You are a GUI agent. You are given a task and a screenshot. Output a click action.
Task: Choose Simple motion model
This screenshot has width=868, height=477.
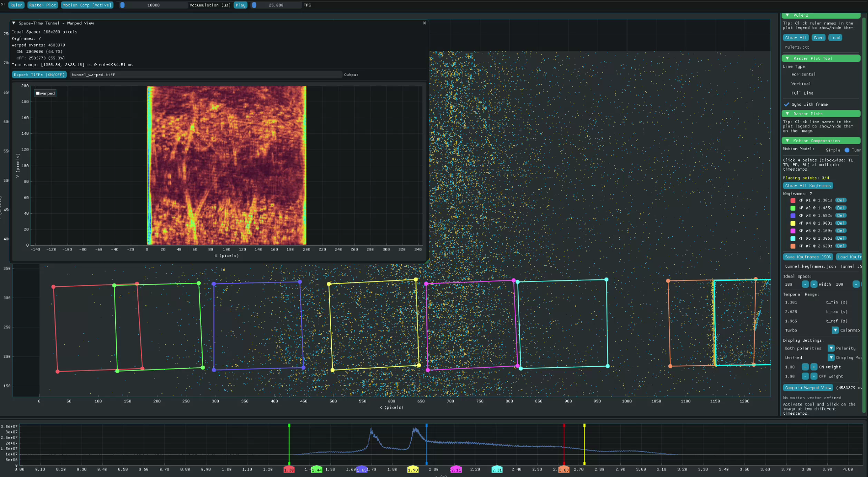833,150
